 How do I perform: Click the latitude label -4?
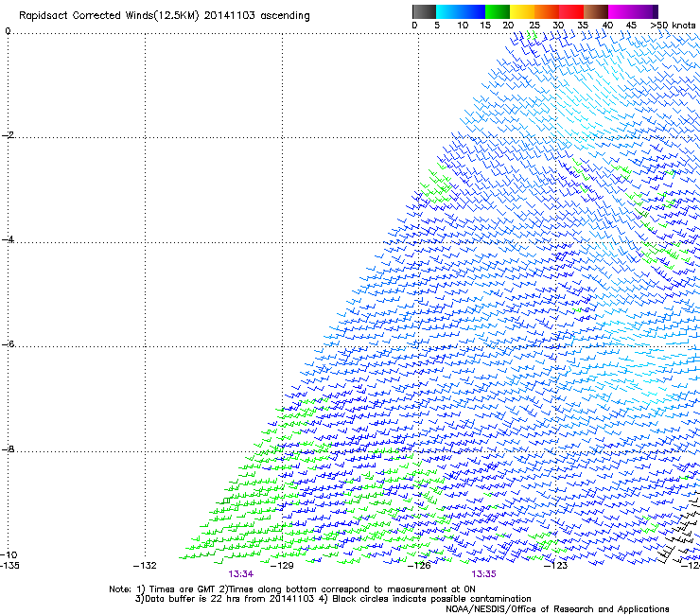[8, 239]
